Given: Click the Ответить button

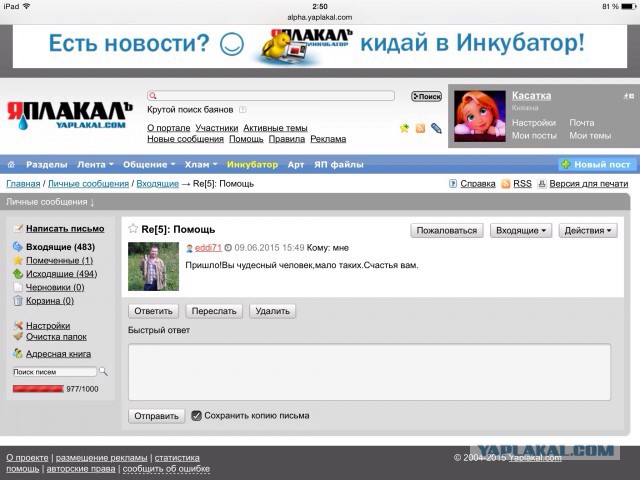Looking at the screenshot, I should pos(153,311).
